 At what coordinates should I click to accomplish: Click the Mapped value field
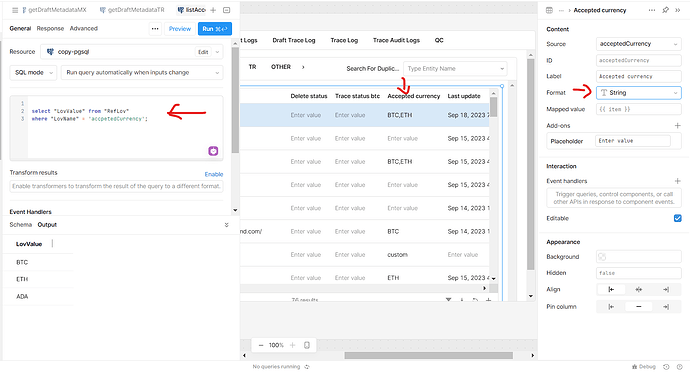point(639,109)
